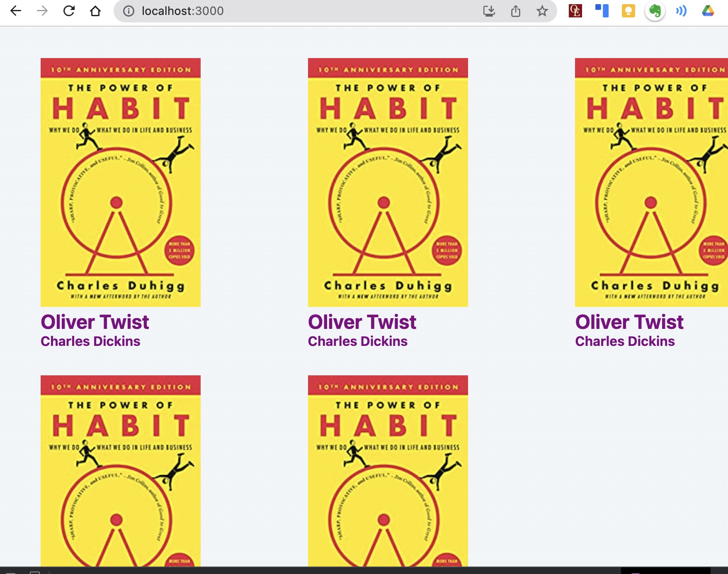Open first book cover in top row
728x574 pixels.
coord(121,182)
